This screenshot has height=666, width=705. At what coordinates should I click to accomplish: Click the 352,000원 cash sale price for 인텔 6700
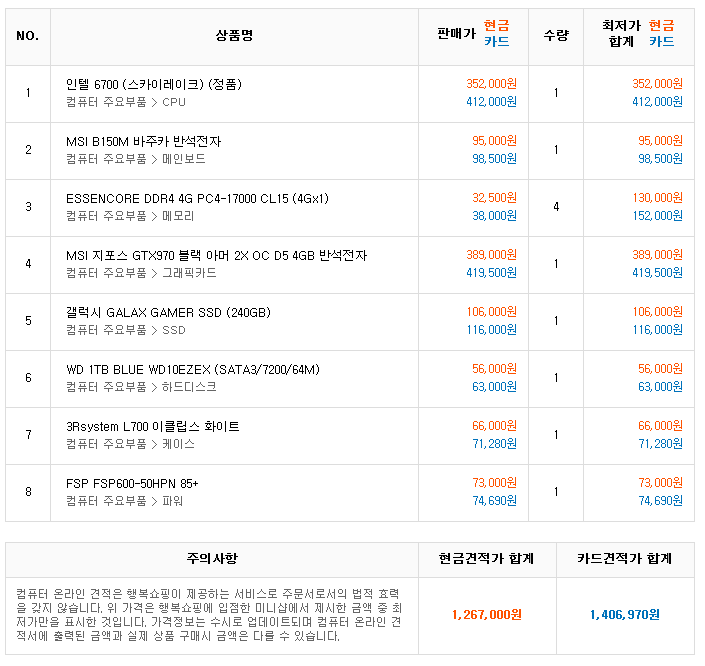pos(491,84)
